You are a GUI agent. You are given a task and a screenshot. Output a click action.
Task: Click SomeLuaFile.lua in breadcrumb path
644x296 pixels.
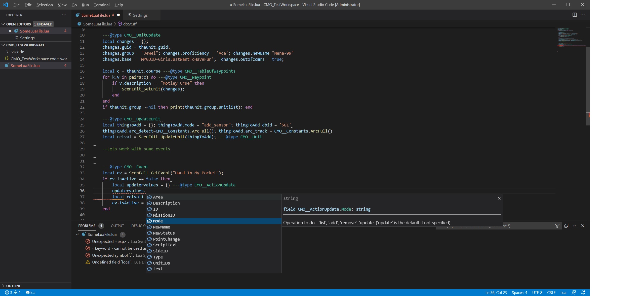98,24
